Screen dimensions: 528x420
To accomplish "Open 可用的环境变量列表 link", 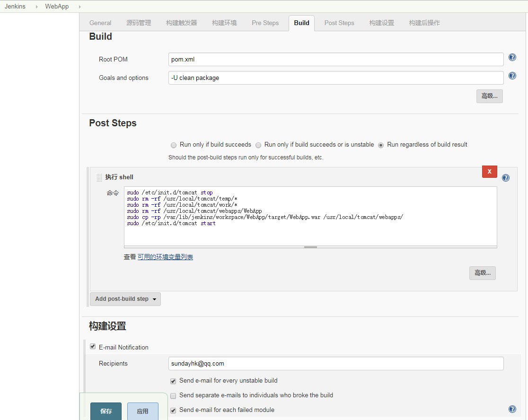I will point(165,257).
